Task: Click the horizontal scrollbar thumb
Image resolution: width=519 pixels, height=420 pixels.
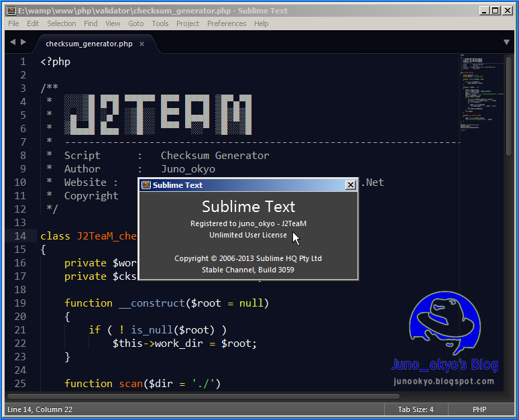Action: [x=204, y=396]
